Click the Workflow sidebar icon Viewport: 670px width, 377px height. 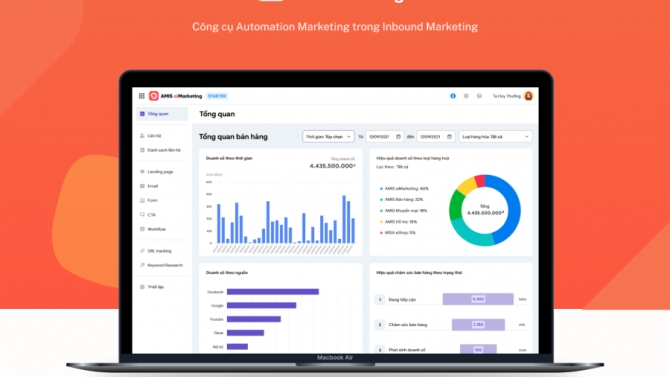(142, 229)
